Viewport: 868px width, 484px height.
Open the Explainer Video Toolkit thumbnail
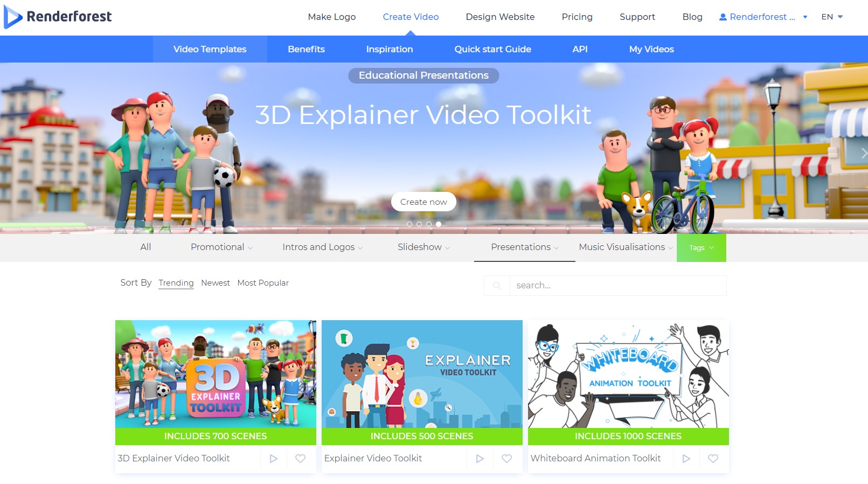click(422, 374)
